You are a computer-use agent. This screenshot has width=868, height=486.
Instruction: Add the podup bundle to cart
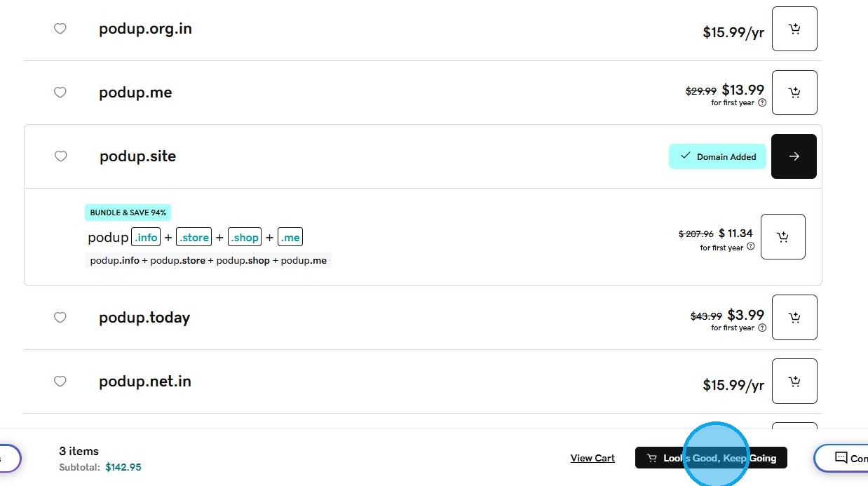tap(782, 237)
